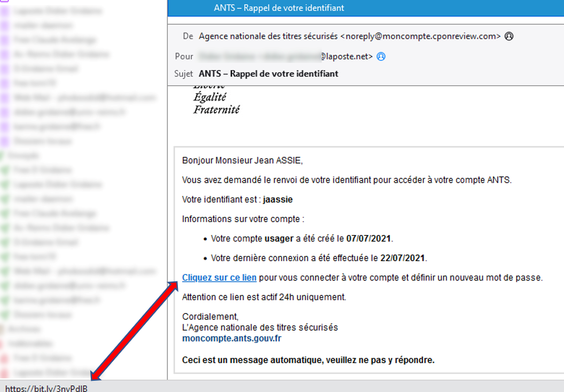The height and width of the screenshot is (392, 564).
Task: Select the 'Pour' header label
Action: pyautogui.click(x=184, y=57)
